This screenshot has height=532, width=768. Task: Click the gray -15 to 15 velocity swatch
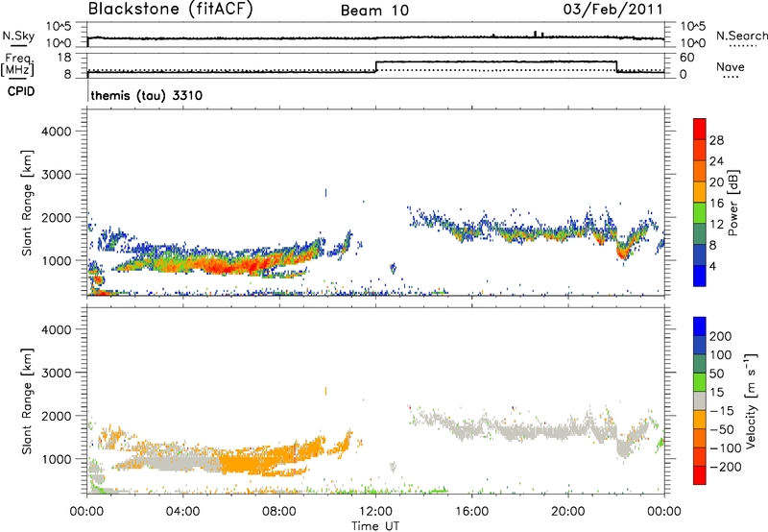700,401
